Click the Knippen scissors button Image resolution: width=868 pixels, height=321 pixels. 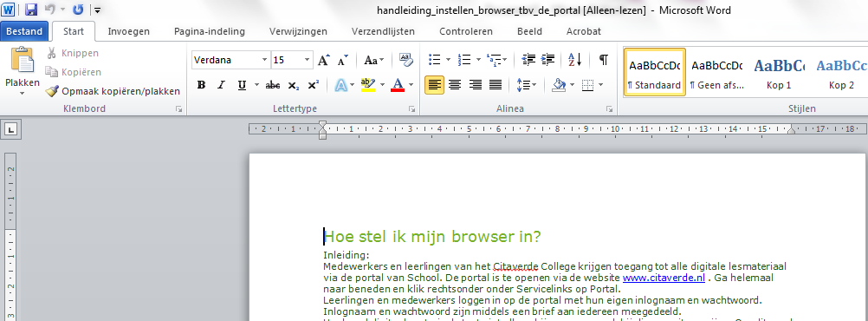73,53
